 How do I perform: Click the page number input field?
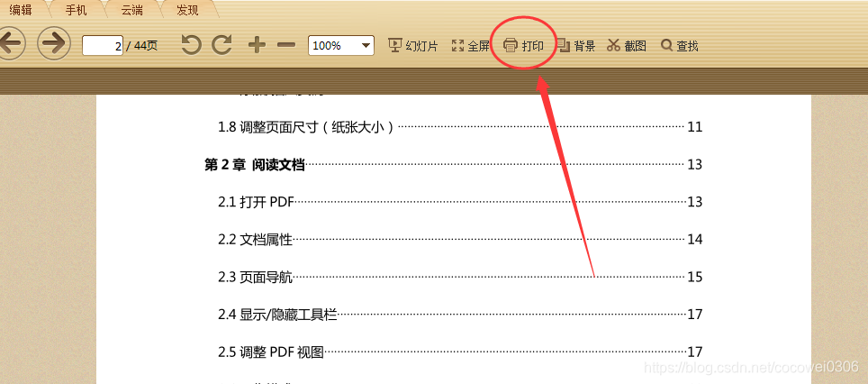[103, 45]
